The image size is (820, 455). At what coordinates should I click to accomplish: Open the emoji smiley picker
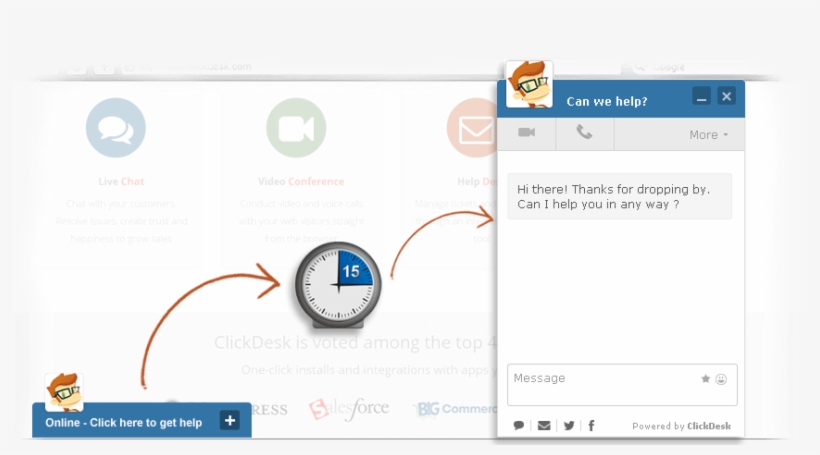point(721,379)
